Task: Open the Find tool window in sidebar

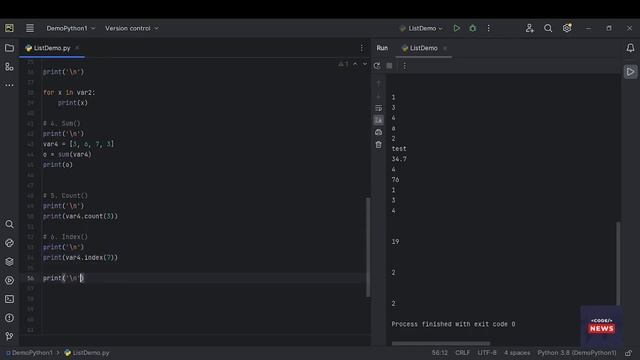Action: click(x=9, y=224)
